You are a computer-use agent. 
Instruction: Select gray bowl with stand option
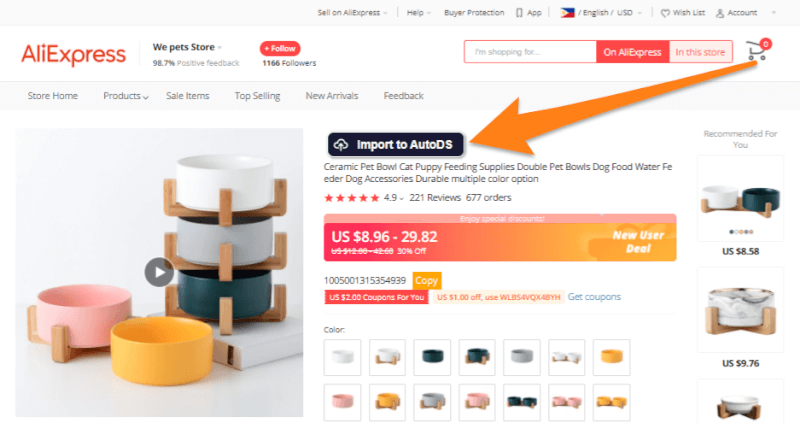tap(432, 402)
